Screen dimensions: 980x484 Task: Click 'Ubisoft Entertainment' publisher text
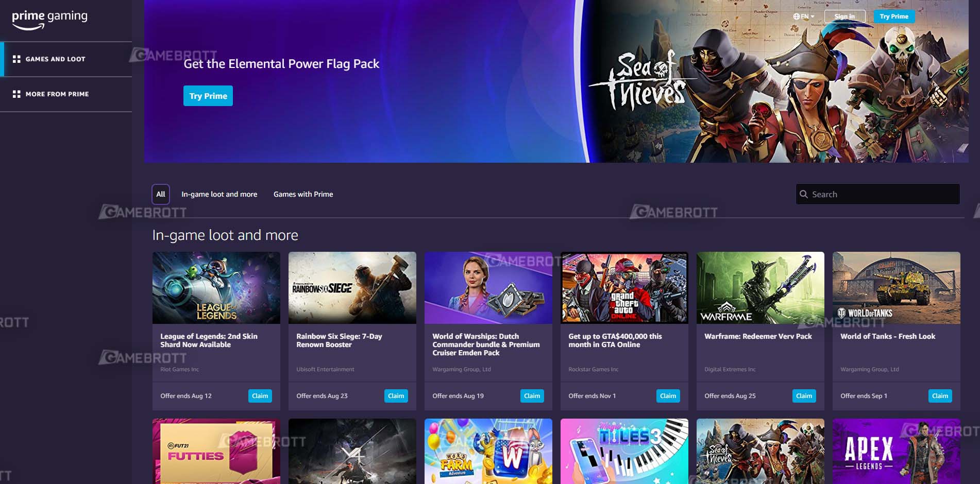[325, 369]
